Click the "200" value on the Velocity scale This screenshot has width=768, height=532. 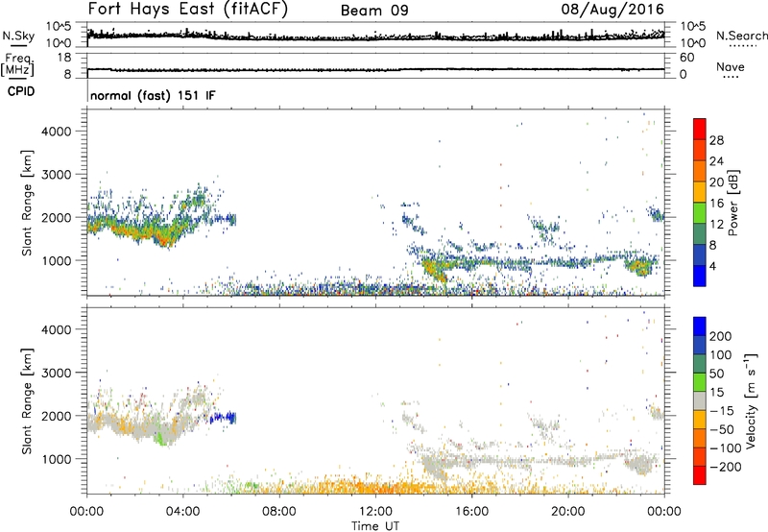[721, 336]
